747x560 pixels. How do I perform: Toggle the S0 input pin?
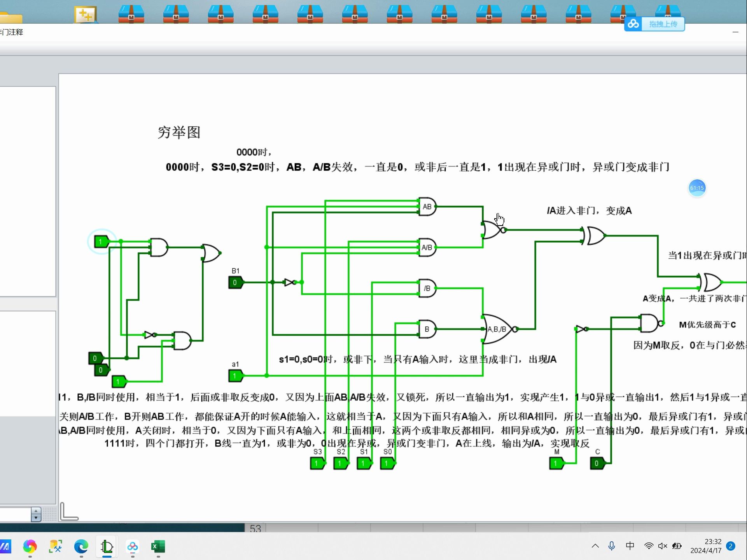pos(387,463)
